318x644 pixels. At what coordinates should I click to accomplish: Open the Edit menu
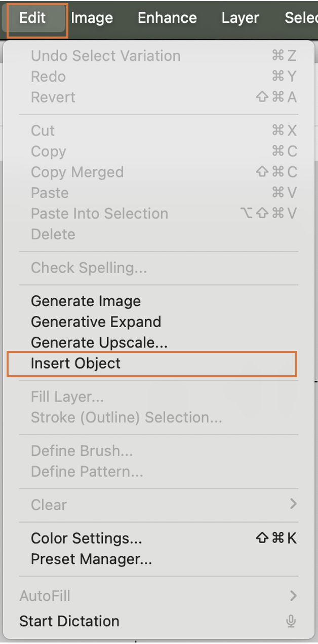[x=33, y=18]
